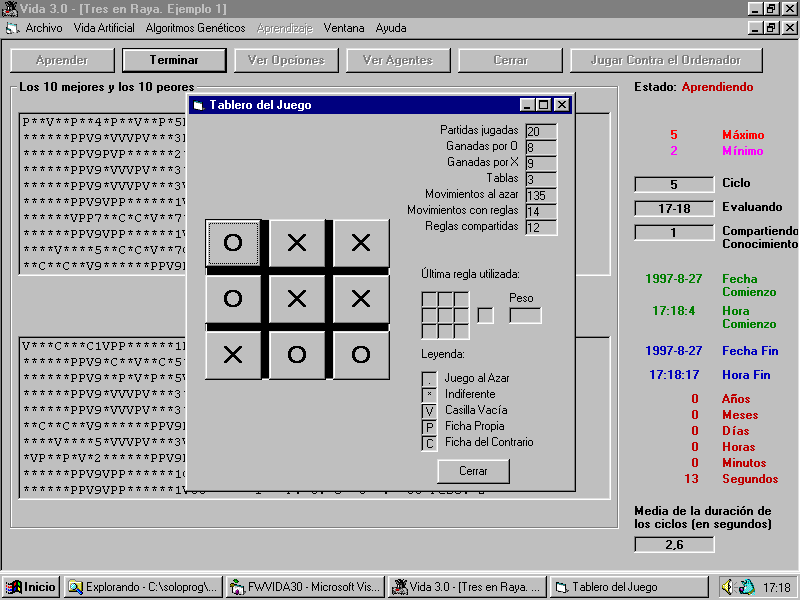
Task: Maximize the Tablero del Juego dialog
Action: pos(544,105)
